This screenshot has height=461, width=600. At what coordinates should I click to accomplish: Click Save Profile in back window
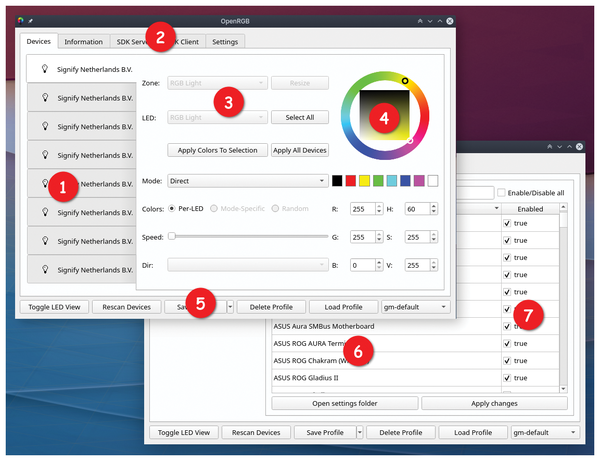point(325,432)
